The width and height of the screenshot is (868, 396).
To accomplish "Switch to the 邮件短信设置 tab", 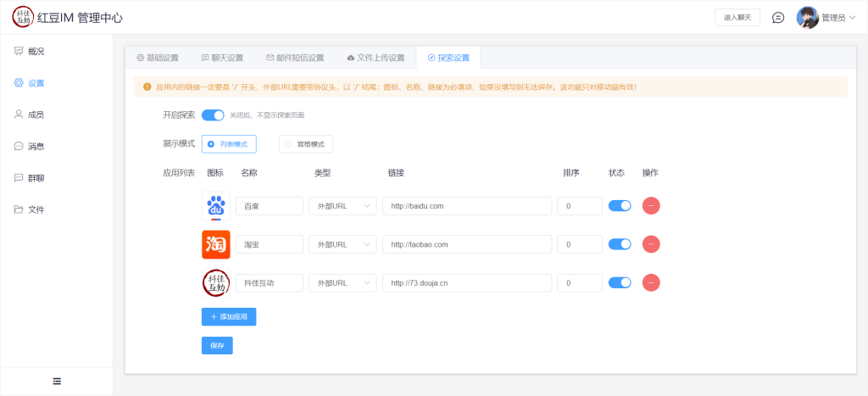I will point(295,58).
